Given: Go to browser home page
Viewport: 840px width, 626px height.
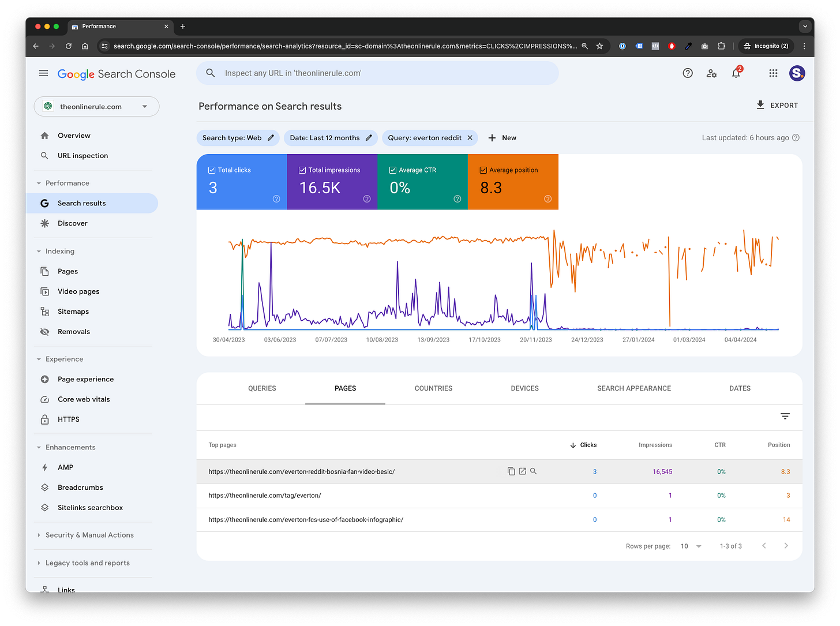Looking at the screenshot, I should [x=85, y=46].
